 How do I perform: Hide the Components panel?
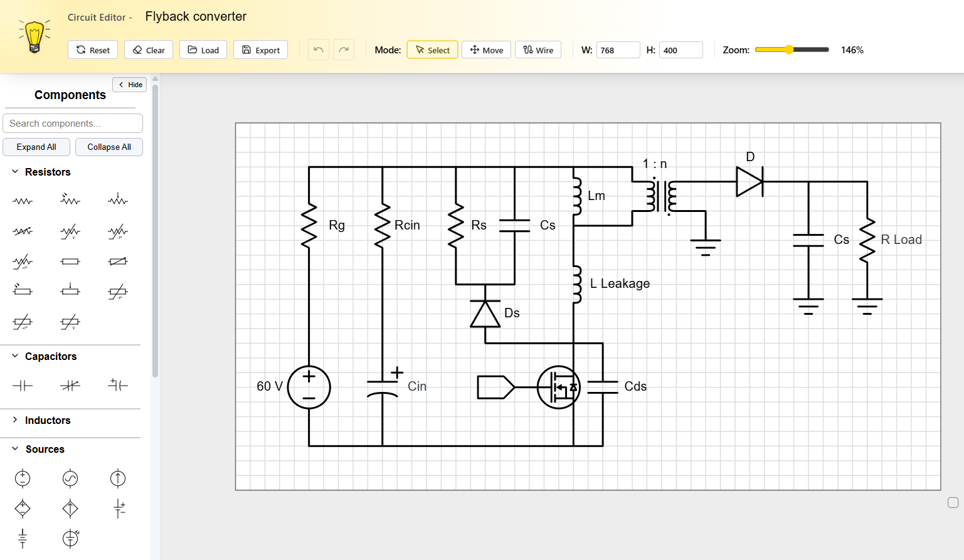pyautogui.click(x=129, y=84)
